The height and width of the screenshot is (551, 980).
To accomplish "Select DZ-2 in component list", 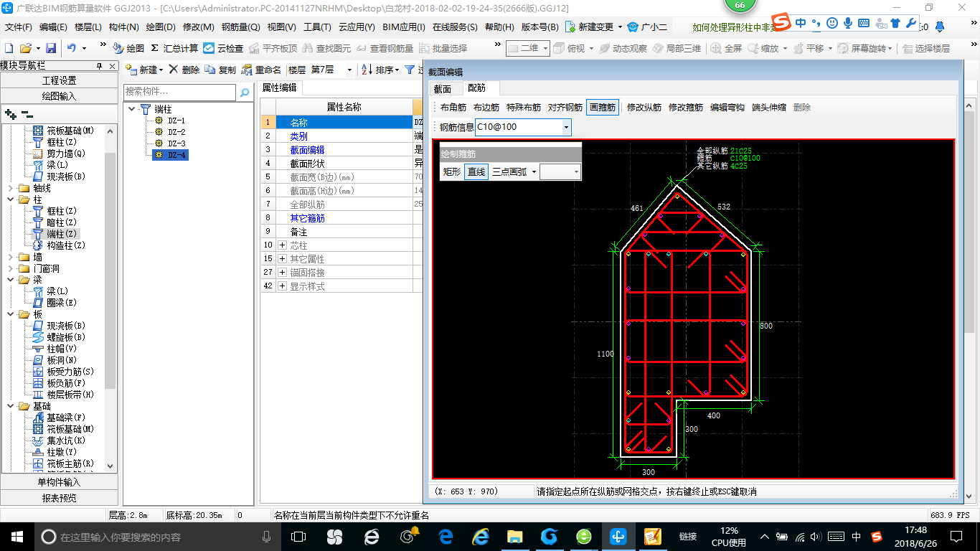I will click(x=176, y=132).
